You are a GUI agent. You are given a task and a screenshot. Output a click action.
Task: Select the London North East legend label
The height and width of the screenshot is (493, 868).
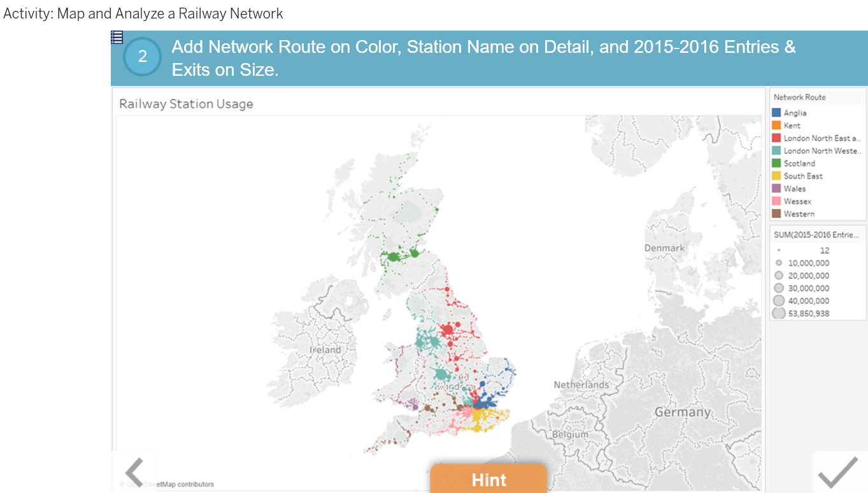click(x=821, y=138)
